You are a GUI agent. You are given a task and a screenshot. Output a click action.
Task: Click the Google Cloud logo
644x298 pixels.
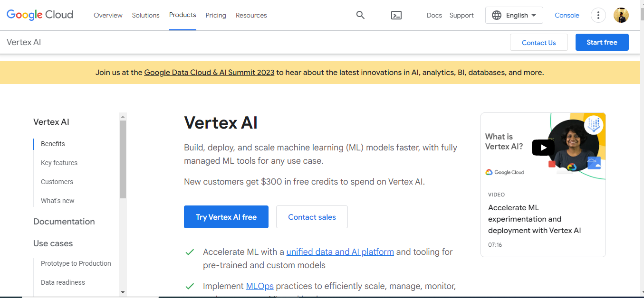(40, 15)
